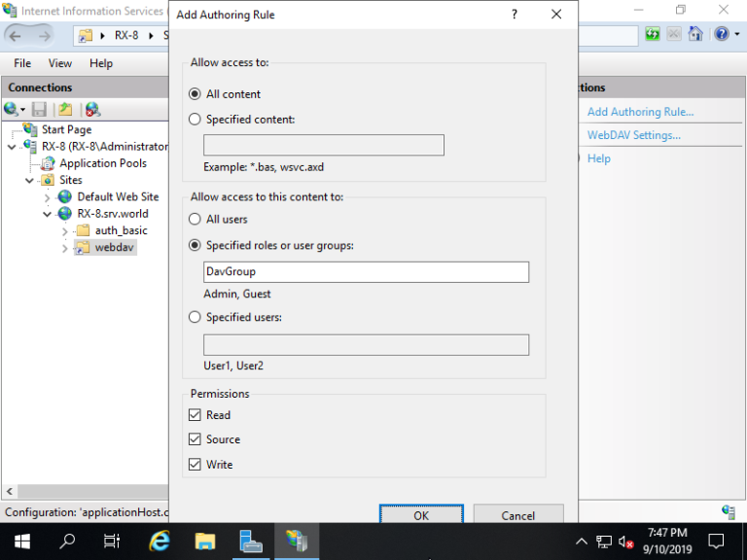Open Internet Explorer from the taskbar
This screenshot has height=560, width=747.
click(x=160, y=541)
